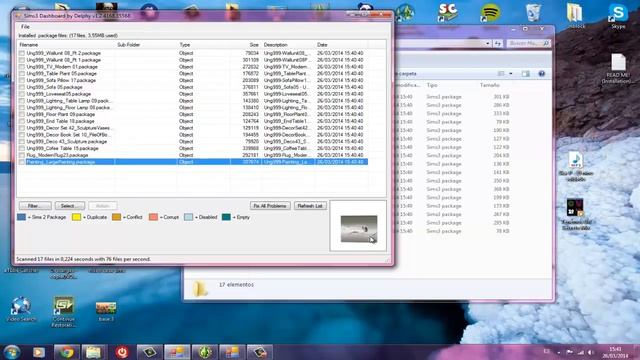The width and height of the screenshot is (640, 360).
Task: Open address bar dropdown in Explorer window
Action: point(487,43)
